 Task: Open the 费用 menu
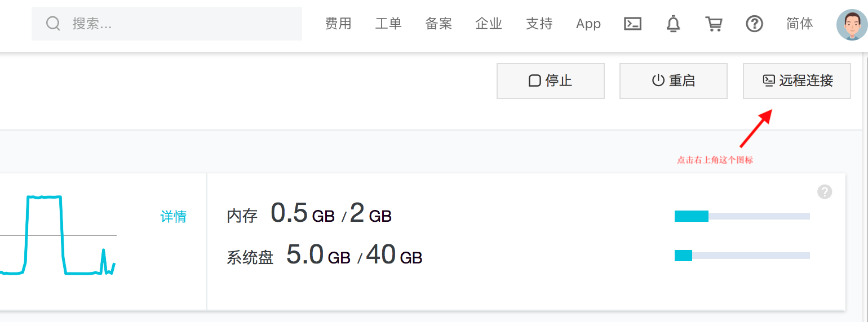pos(338,24)
